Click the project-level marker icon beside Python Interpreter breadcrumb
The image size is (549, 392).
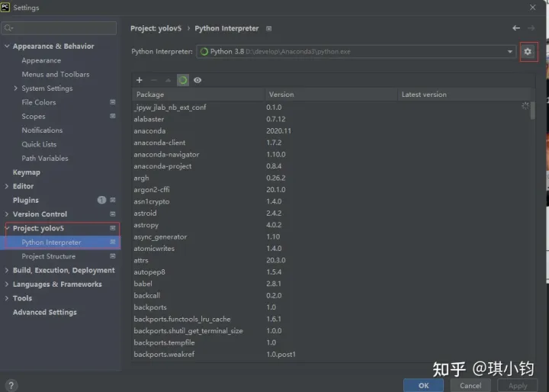268,29
